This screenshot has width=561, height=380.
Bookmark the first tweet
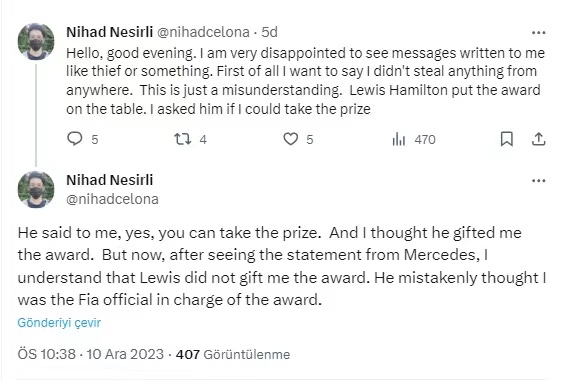(507, 139)
